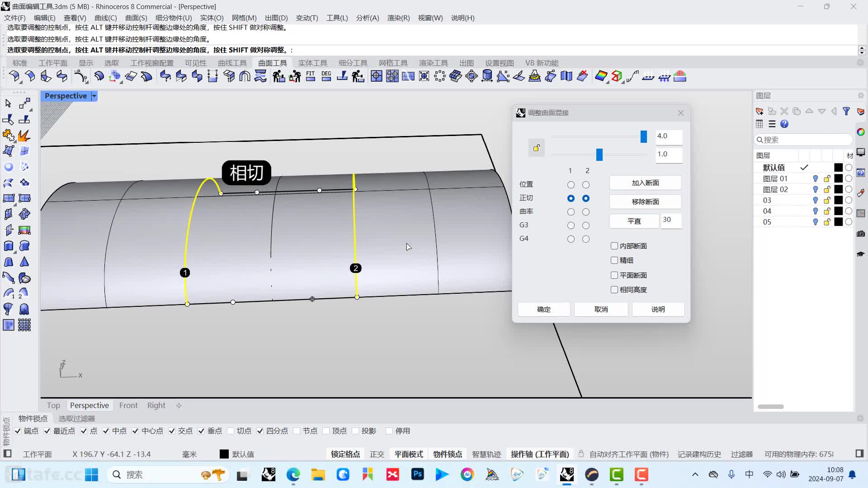The image size is (868, 488).
Task: Click the tween surfaces wavy icon
Action: 260,76
